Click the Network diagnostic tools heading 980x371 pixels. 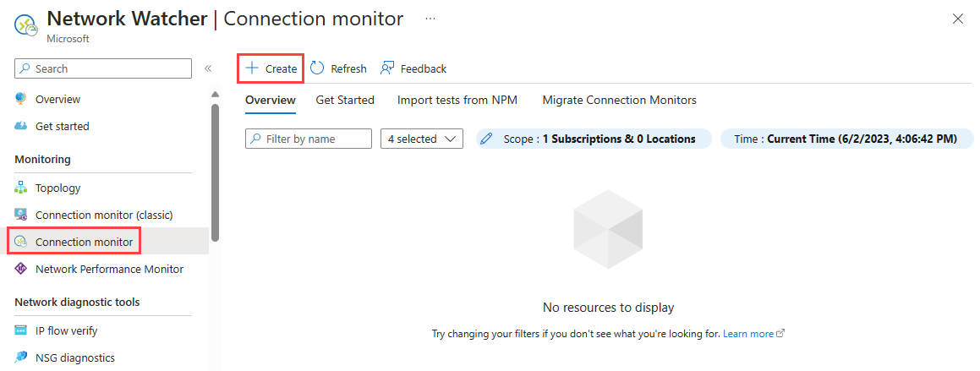77,303
